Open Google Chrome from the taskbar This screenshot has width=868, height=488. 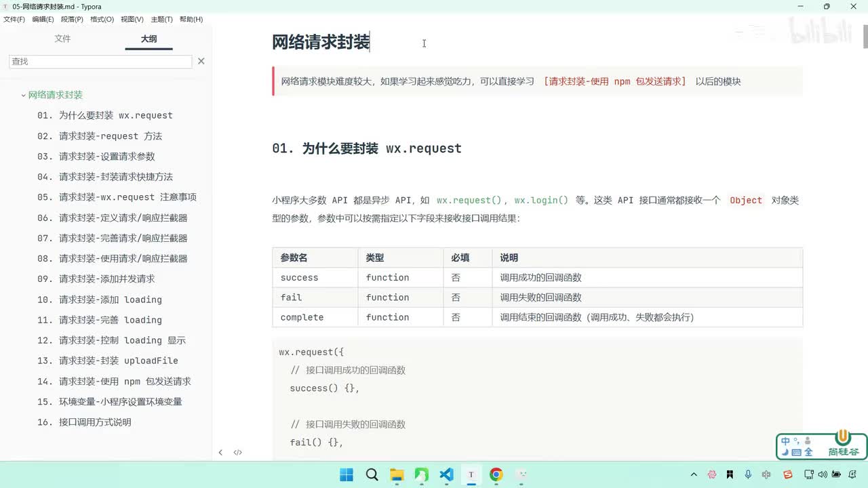click(x=496, y=474)
